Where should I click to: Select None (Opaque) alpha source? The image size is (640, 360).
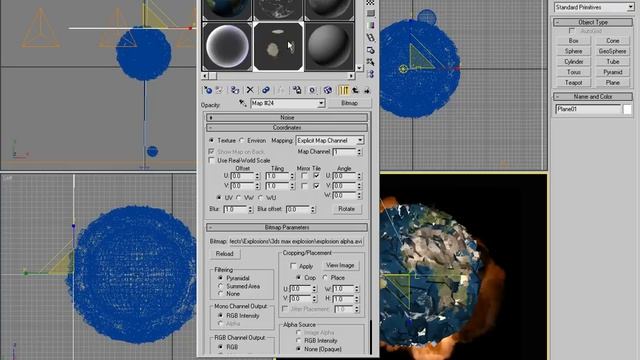[x=299, y=349]
